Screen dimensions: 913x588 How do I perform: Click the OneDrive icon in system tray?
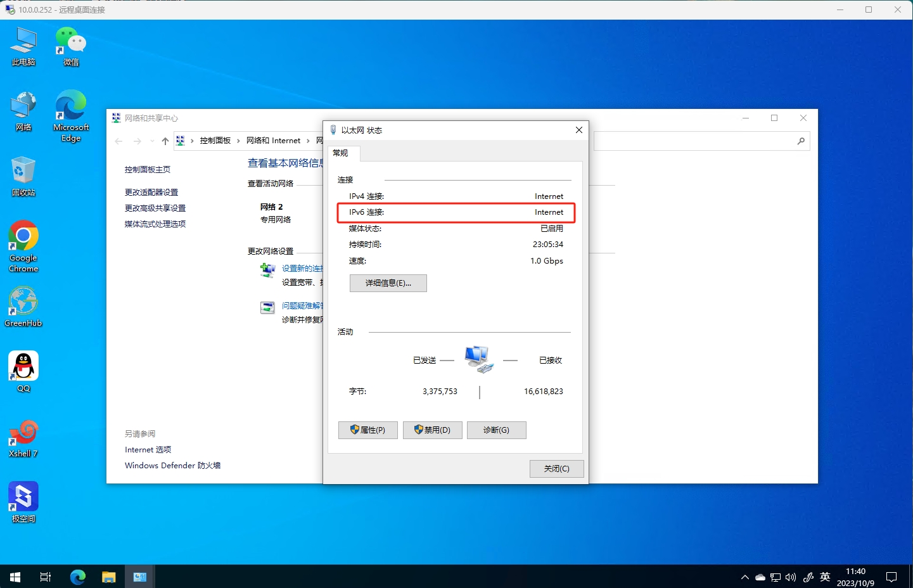point(760,577)
